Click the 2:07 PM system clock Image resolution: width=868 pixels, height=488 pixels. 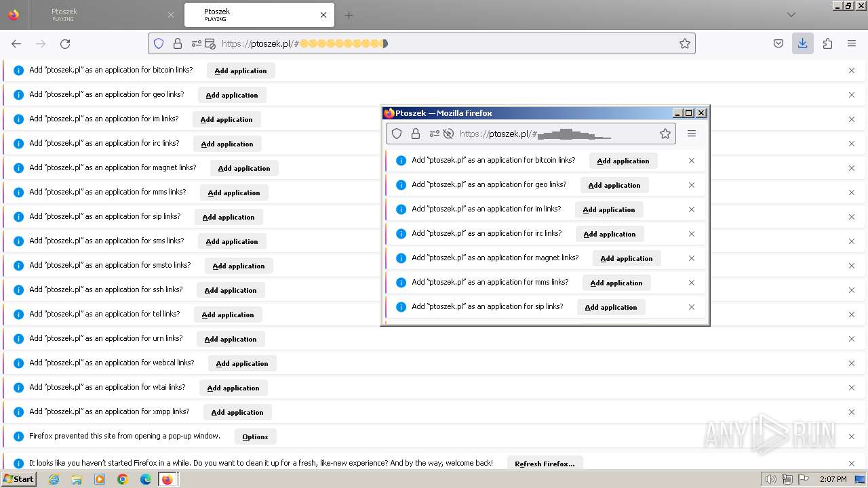tap(833, 479)
